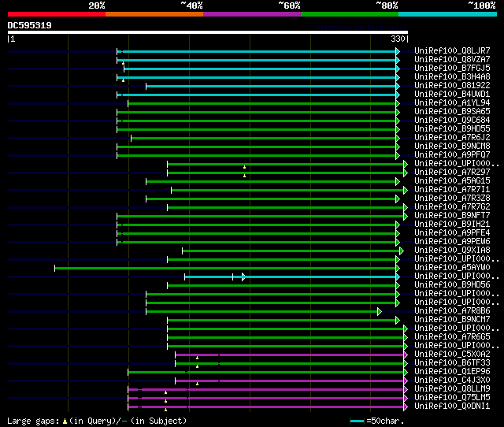The height and width of the screenshot is (427, 504).
Task: Select the UniRef100_Q9C684 label
Action: pyautogui.click(x=452, y=121)
